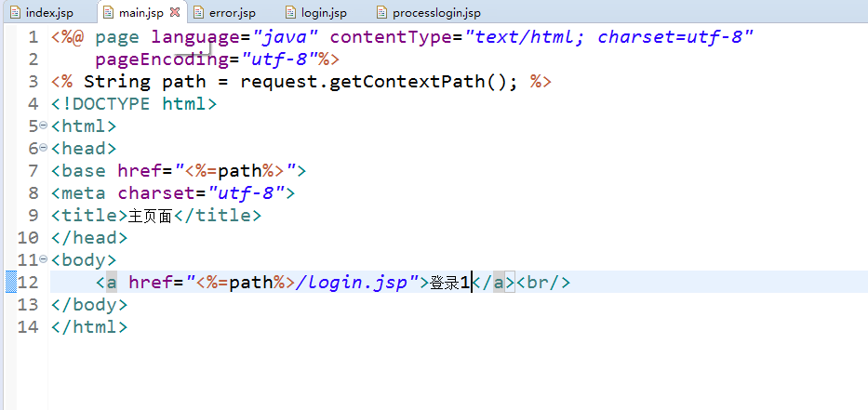Click the <br/> tag on line 12
This screenshot has width=868, height=410.
click(543, 283)
